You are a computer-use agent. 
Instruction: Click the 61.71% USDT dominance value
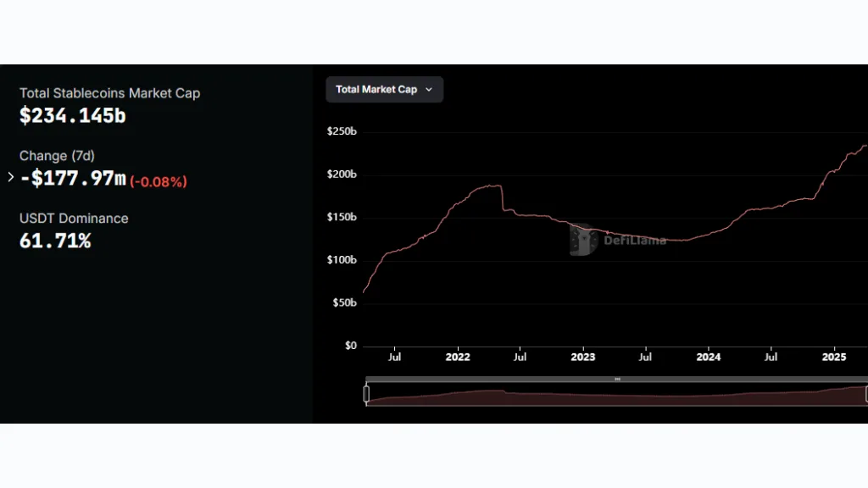click(x=55, y=241)
